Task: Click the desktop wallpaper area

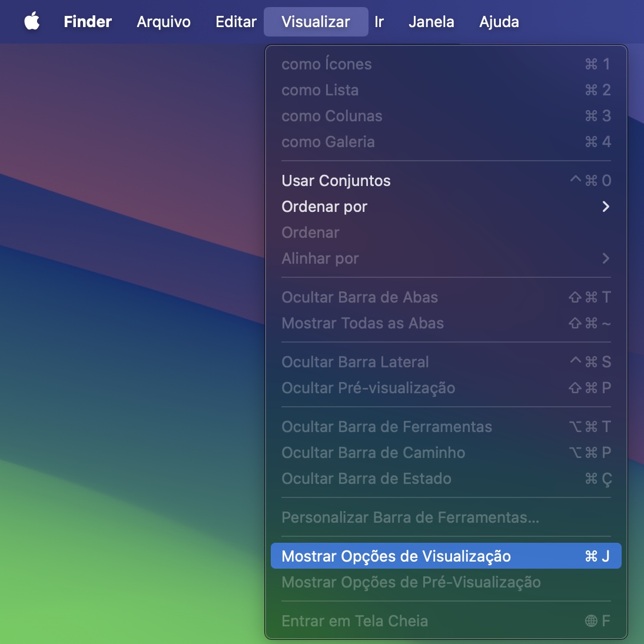Action: [x=130, y=353]
